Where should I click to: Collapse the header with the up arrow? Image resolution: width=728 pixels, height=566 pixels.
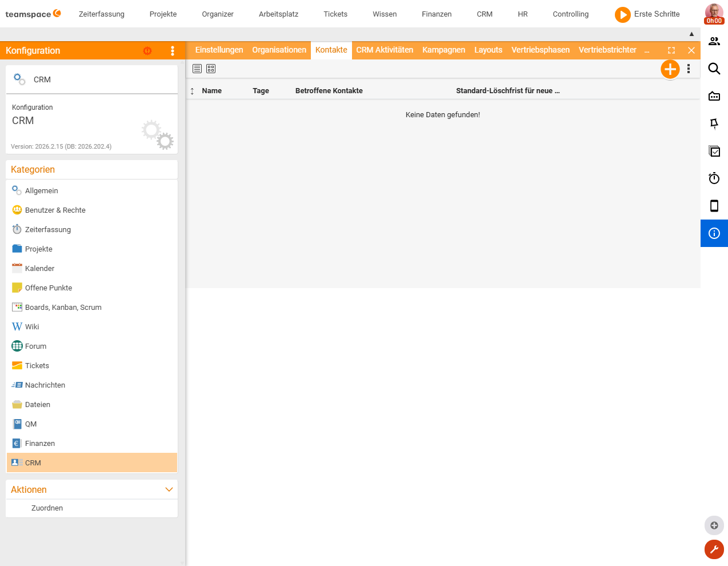pos(691,34)
